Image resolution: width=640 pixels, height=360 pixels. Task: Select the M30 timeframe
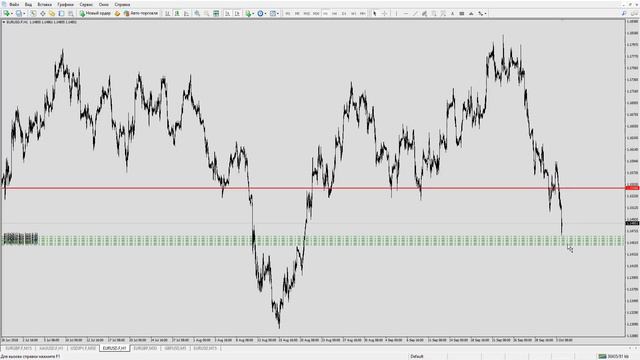tap(316, 13)
